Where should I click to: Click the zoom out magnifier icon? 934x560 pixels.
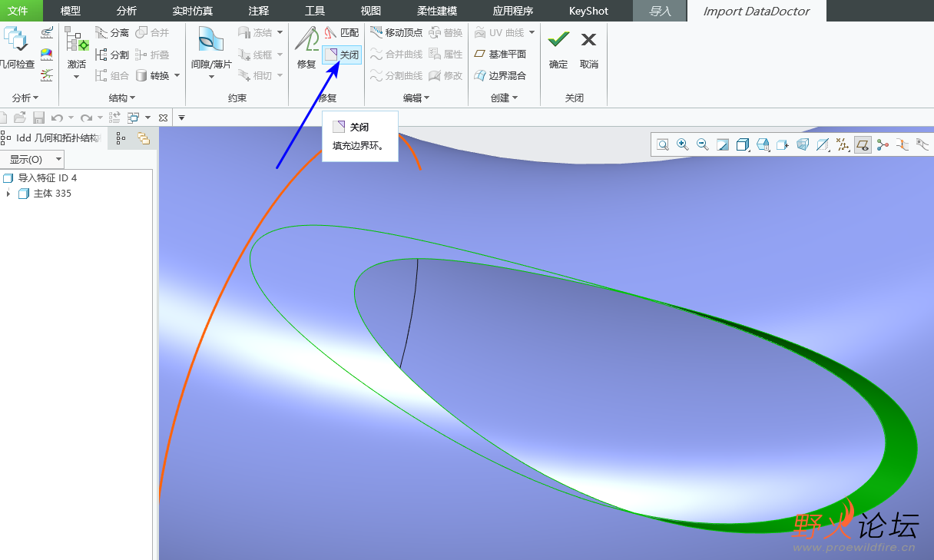click(x=703, y=144)
